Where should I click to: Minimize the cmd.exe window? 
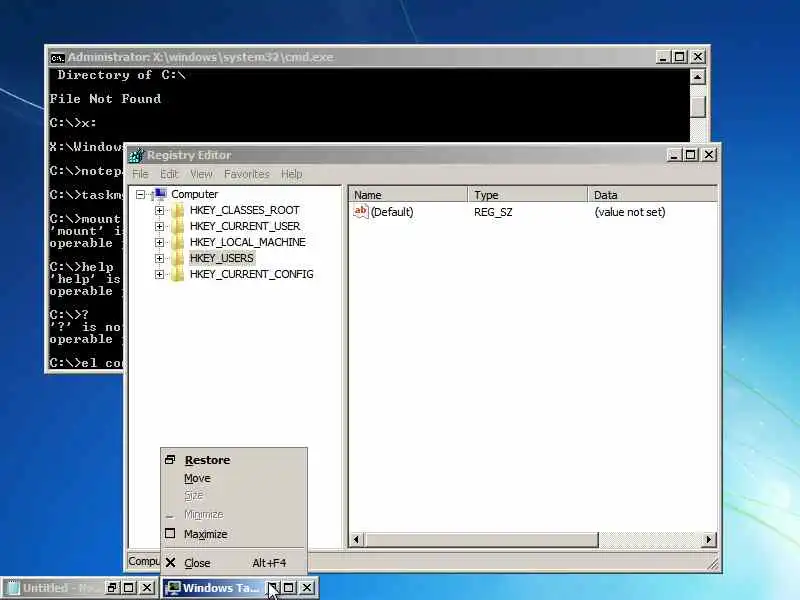(x=662, y=57)
